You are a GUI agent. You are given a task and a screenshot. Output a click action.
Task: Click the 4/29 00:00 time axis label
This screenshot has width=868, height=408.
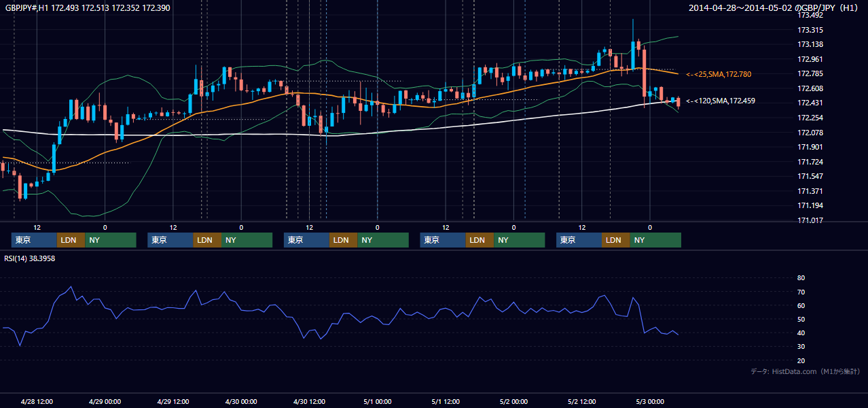105,402
